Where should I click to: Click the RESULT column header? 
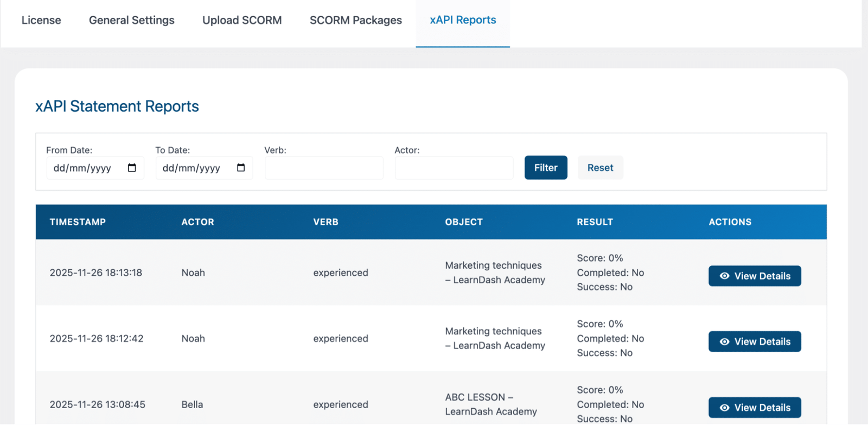[x=595, y=222]
